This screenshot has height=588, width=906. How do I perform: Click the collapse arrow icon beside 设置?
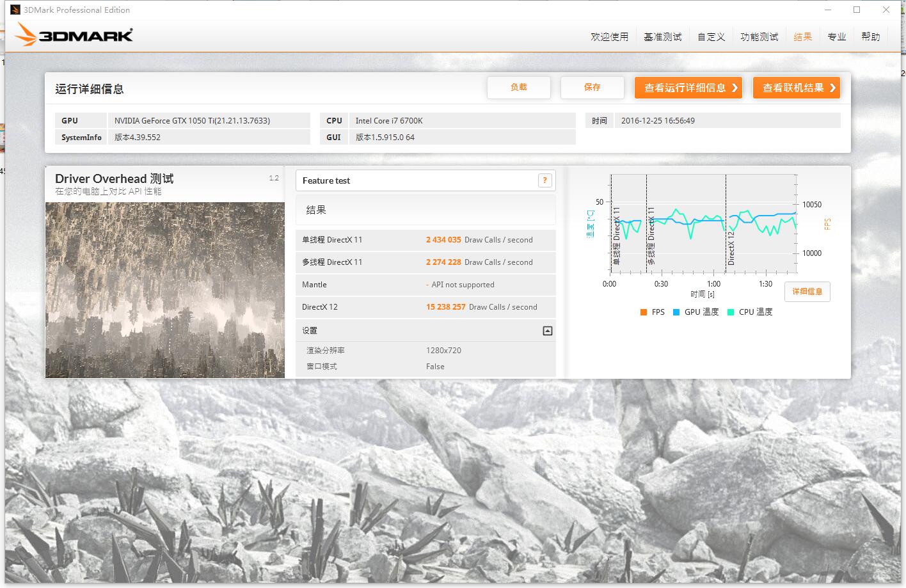tap(546, 331)
